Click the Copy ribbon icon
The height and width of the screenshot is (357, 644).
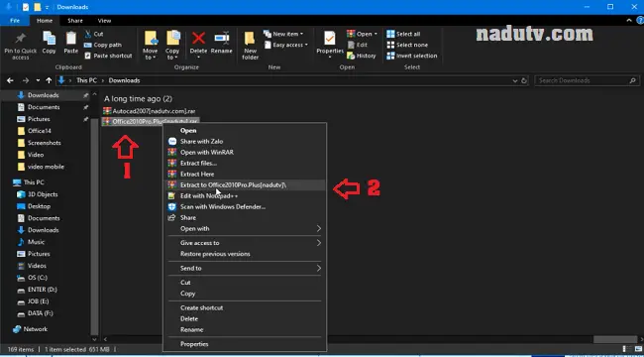pos(49,39)
